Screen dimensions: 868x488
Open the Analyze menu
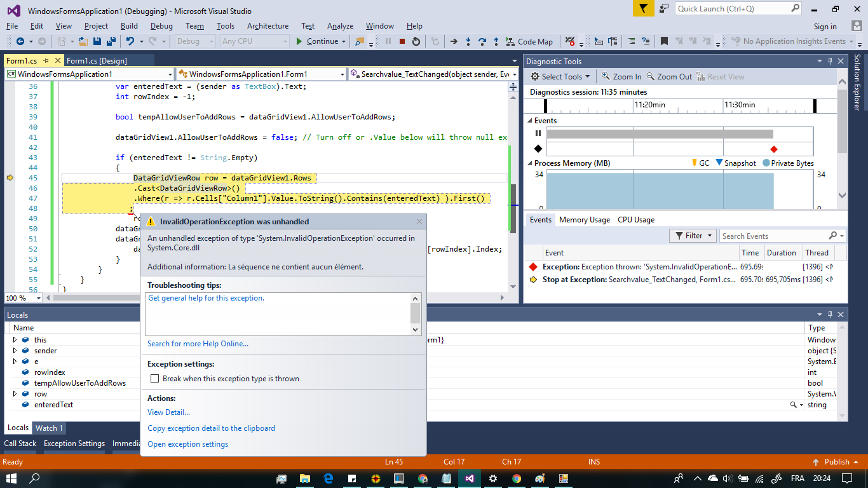[340, 26]
